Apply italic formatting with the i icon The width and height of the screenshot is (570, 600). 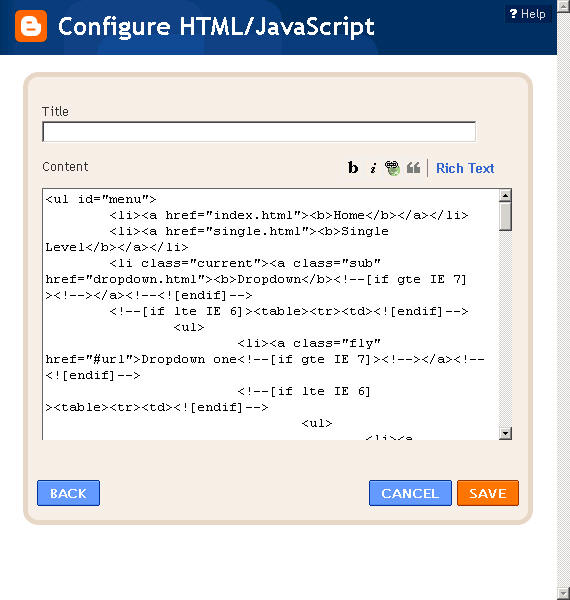[373, 168]
